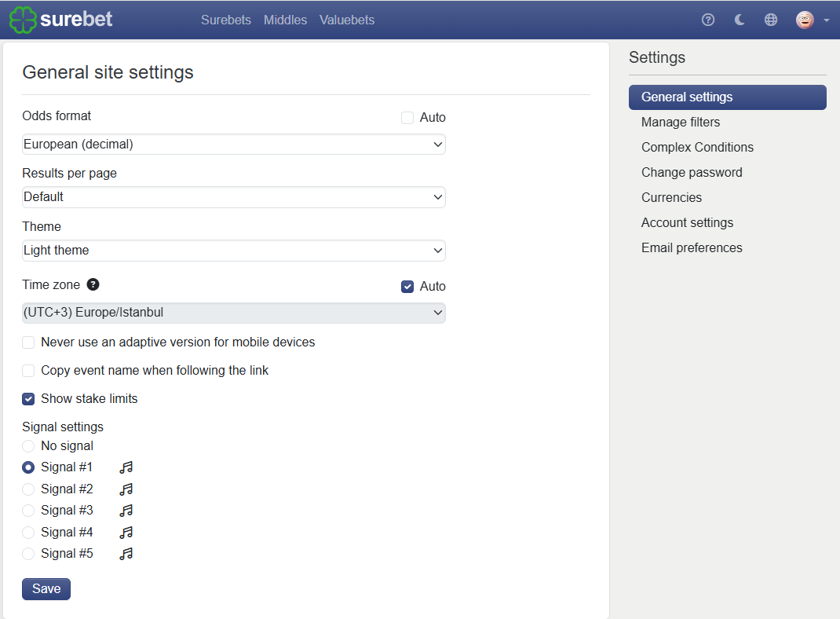Click the surebet clover logo
Viewport: 840px width, 619px height.
click(23, 20)
